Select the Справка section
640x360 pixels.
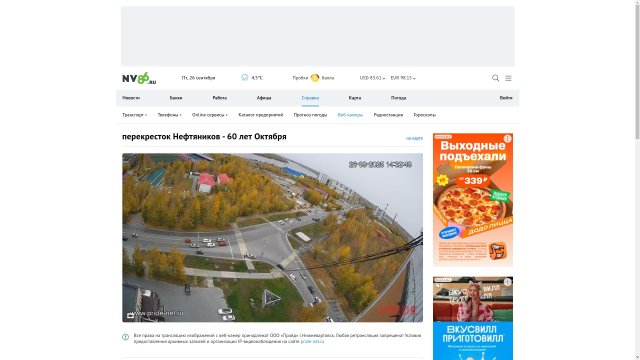tap(310, 98)
